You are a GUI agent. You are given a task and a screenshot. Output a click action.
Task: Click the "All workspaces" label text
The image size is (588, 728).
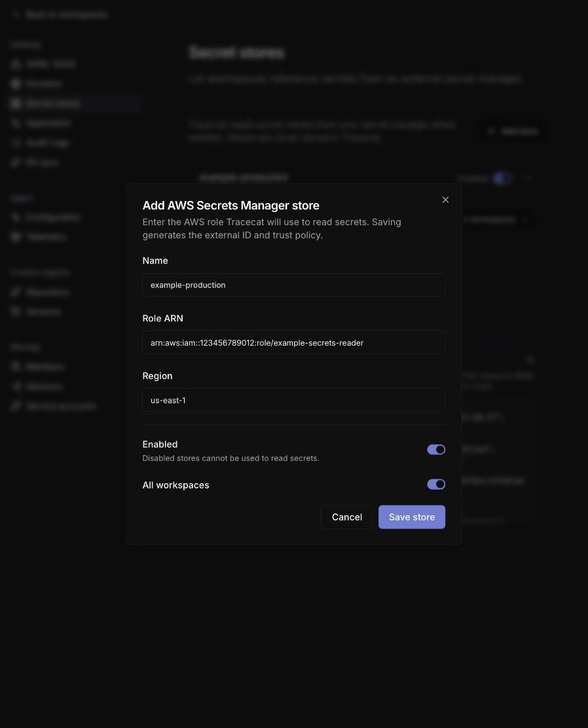[175, 485]
